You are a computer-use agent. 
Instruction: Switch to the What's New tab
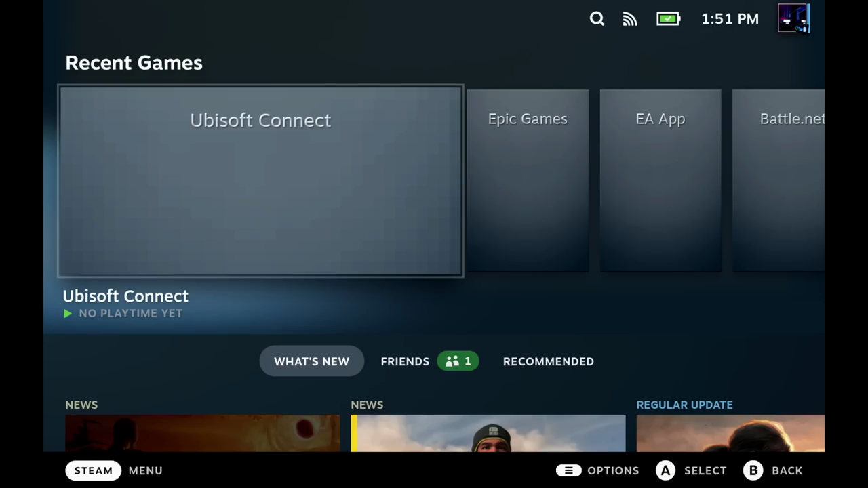coord(312,361)
